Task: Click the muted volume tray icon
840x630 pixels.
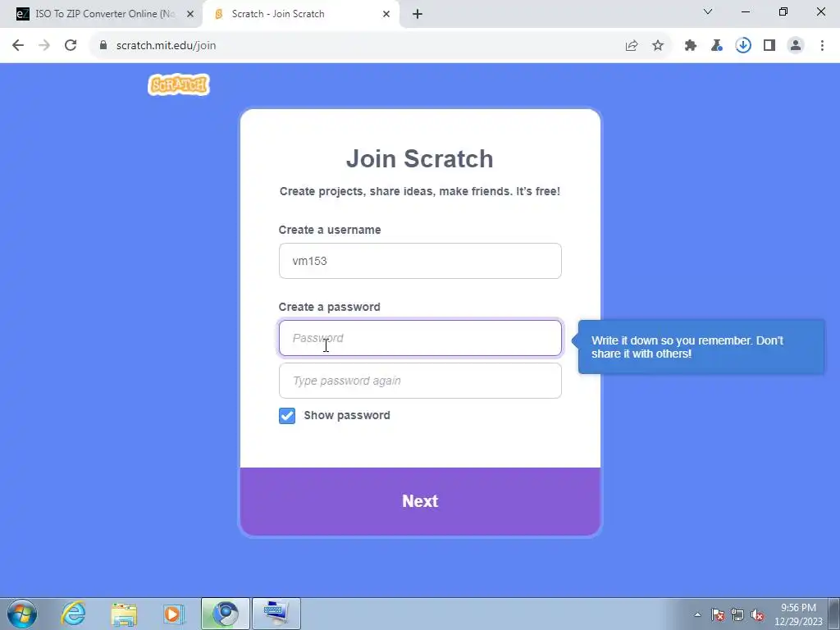Action: point(757,614)
